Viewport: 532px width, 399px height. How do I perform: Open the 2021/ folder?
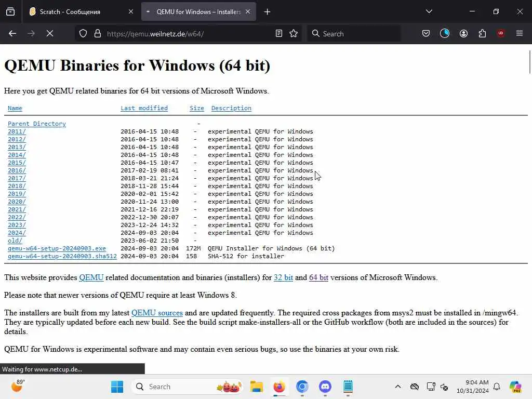[17, 210]
